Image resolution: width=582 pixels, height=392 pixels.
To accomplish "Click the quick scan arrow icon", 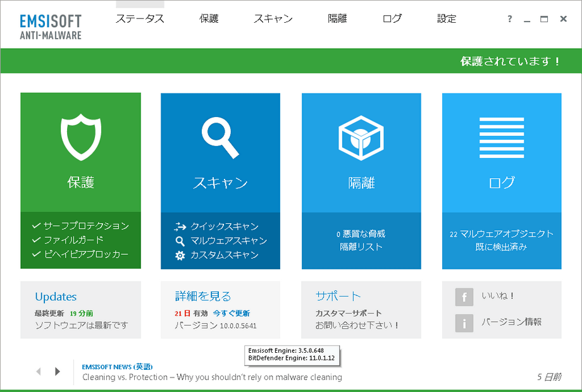I will (x=180, y=226).
